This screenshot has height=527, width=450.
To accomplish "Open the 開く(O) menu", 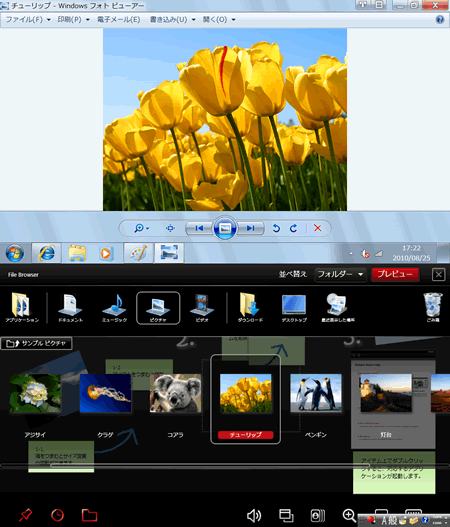I will click(218, 19).
